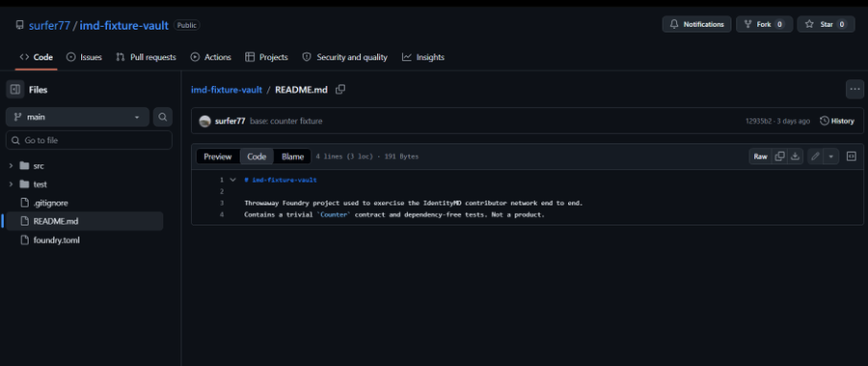Open the Notifications button
868x366 pixels.
point(696,24)
